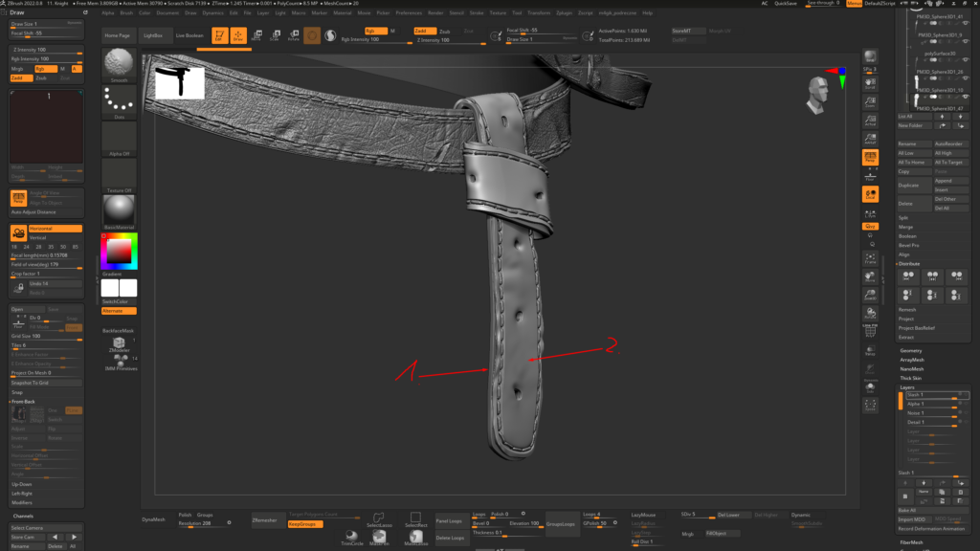The height and width of the screenshot is (551, 980).
Task: Expand the ArrayMesh subpalette
Action: 912,360
